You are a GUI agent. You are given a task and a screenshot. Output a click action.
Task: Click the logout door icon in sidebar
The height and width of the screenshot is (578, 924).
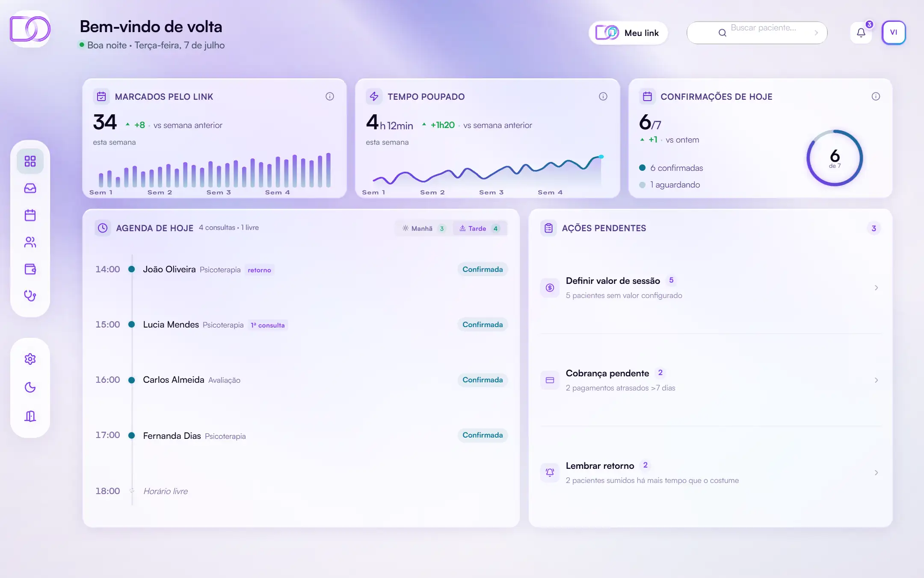30,416
